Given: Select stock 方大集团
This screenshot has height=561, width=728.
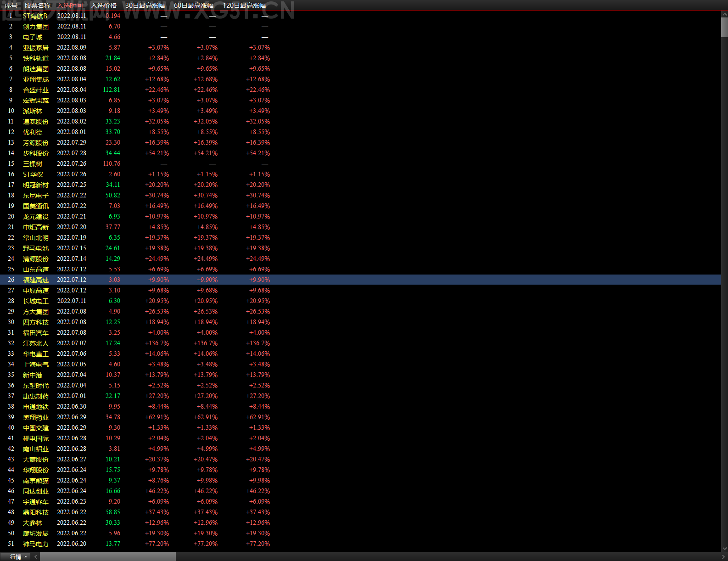Looking at the screenshot, I should (36, 312).
